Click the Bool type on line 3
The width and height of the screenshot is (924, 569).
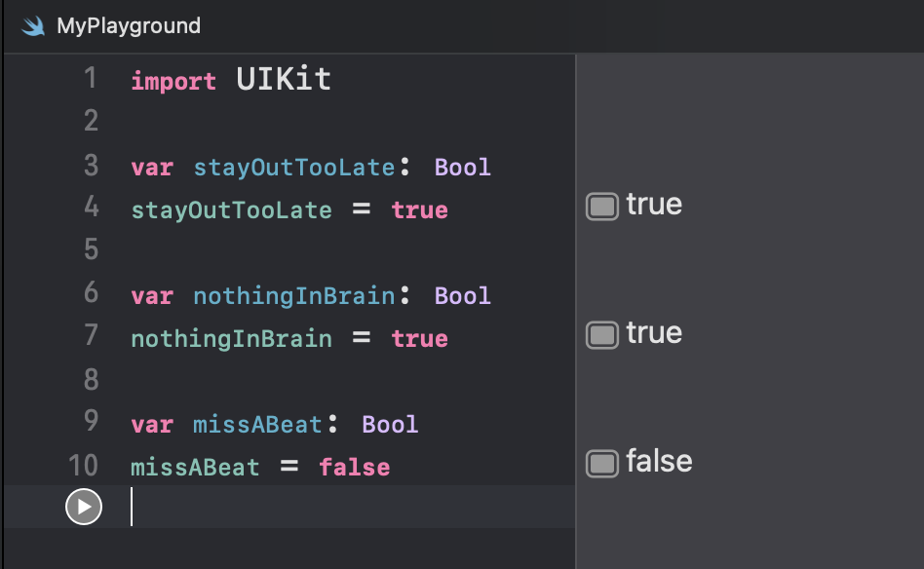point(463,168)
